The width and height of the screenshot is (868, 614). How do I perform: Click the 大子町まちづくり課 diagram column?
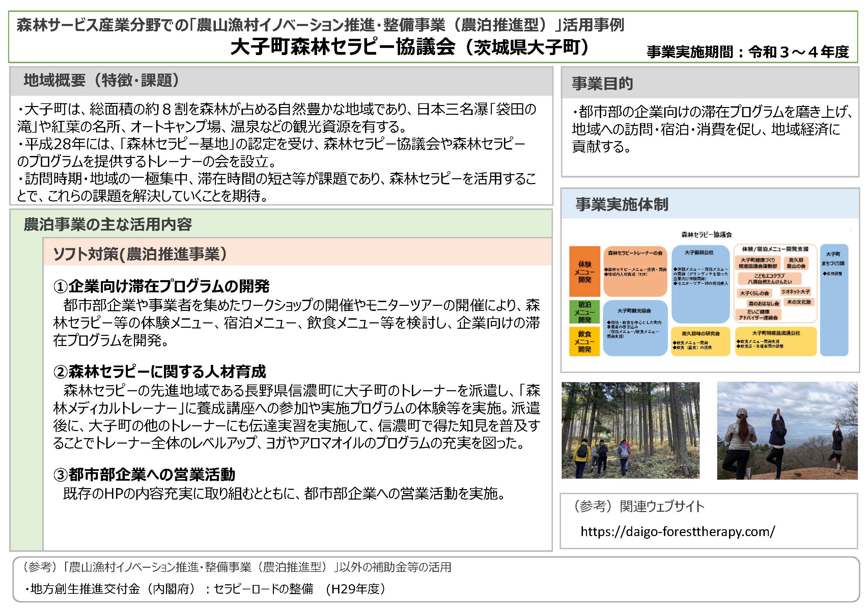pos(834,300)
